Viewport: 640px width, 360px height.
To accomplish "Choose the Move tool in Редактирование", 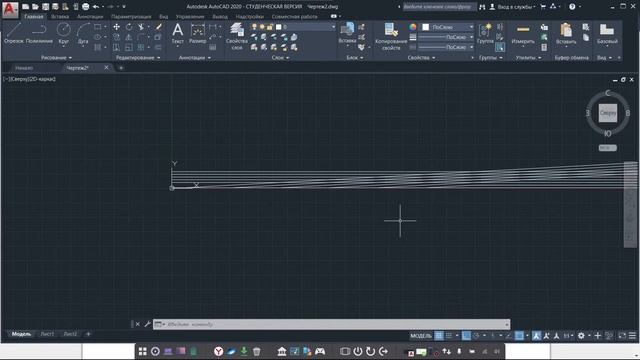I will coord(117,27).
